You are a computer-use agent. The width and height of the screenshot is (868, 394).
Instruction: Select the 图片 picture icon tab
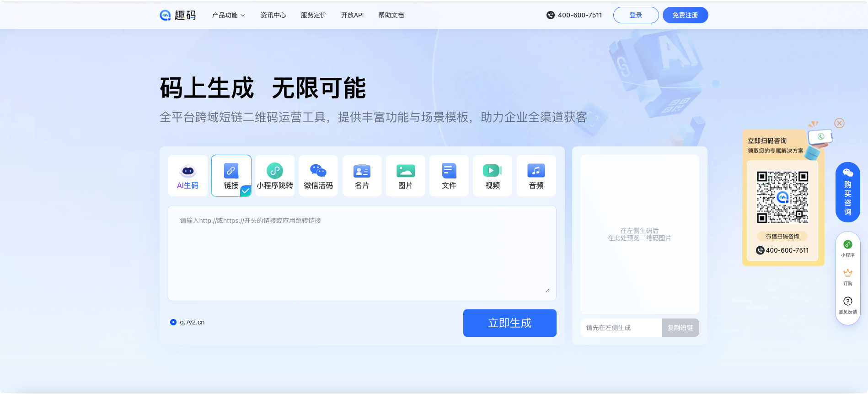[x=406, y=176]
